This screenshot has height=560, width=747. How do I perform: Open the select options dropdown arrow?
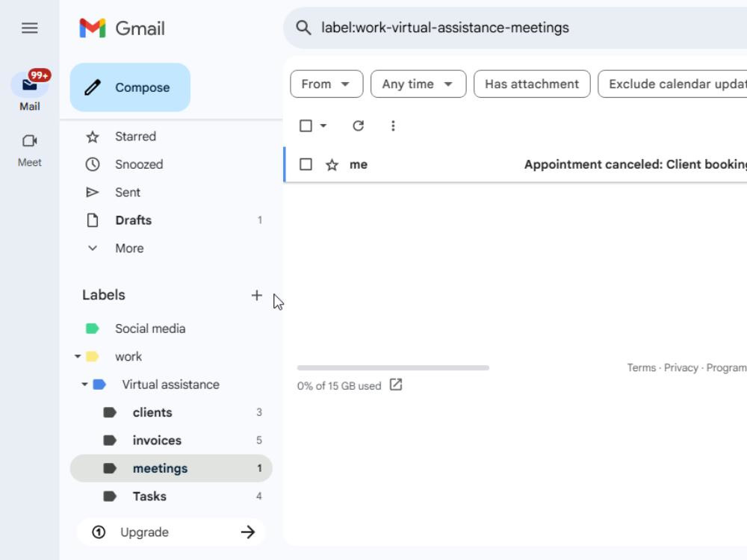point(323,125)
